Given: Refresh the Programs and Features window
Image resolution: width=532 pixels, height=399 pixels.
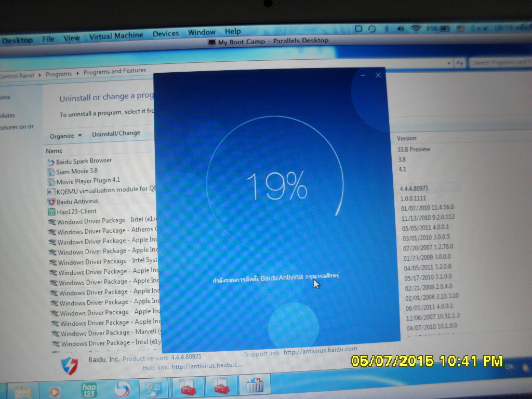Looking at the screenshot, I should tap(460, 63).
